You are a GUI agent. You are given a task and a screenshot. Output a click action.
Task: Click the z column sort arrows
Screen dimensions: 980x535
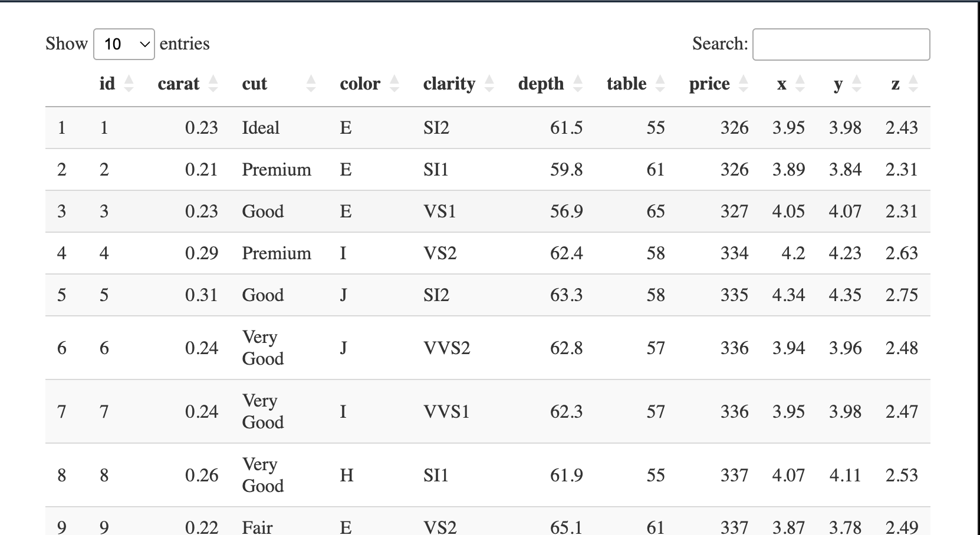click(913, 84)
